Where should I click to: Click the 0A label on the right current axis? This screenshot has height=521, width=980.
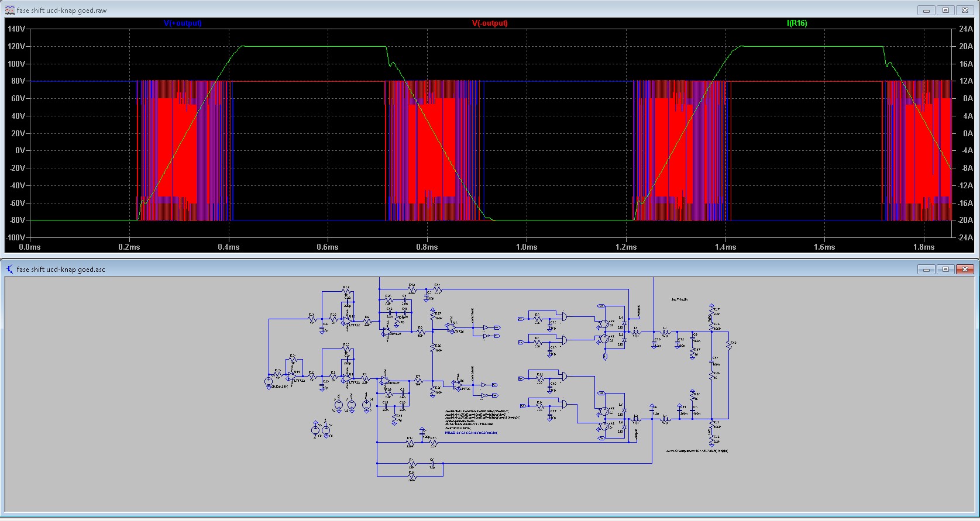[968, 133]
